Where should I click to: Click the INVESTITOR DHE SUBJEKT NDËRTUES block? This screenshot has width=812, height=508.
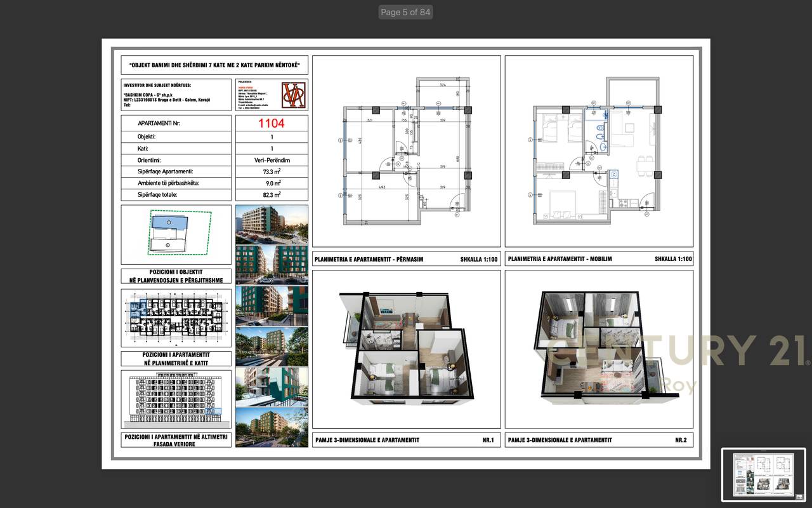176,95
